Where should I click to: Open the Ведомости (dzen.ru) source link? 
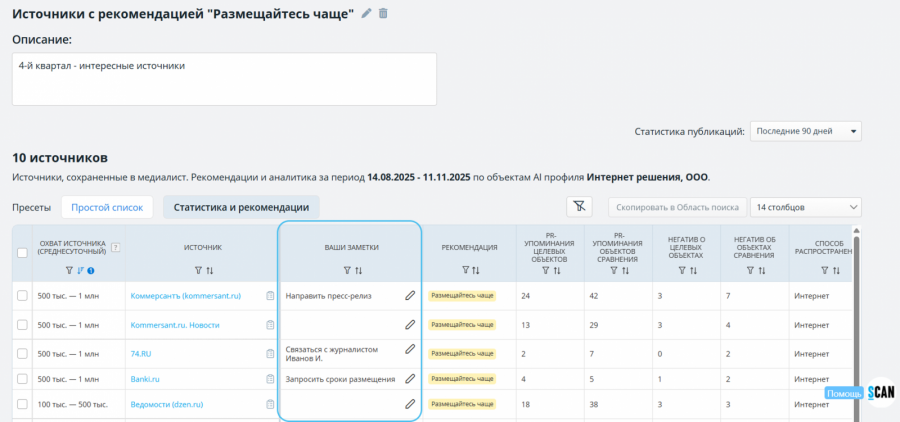click(x=166, y=405)
